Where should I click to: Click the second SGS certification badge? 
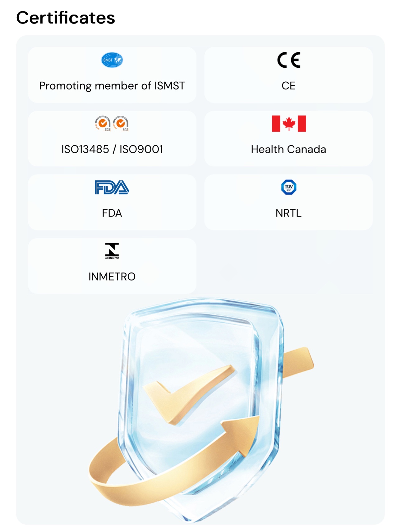121,124
